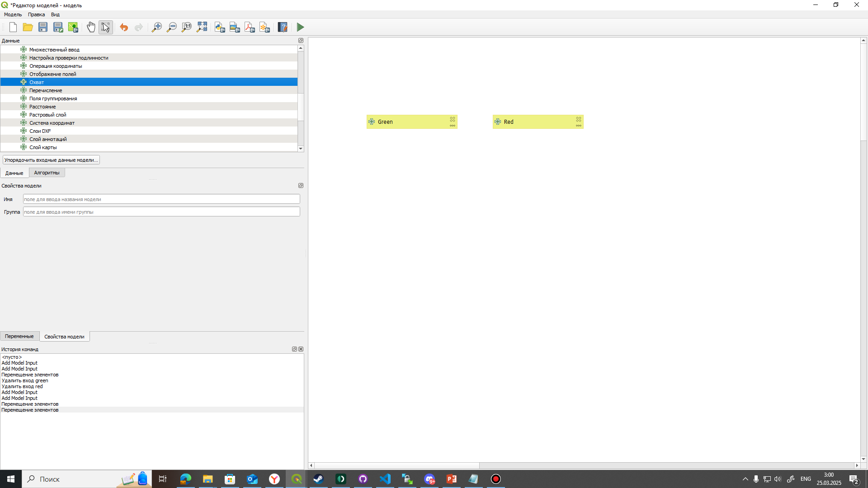Open edit options for Red input node
This screenshot has height=488, width=868.
pyautogui.click(x=579, y=126)
